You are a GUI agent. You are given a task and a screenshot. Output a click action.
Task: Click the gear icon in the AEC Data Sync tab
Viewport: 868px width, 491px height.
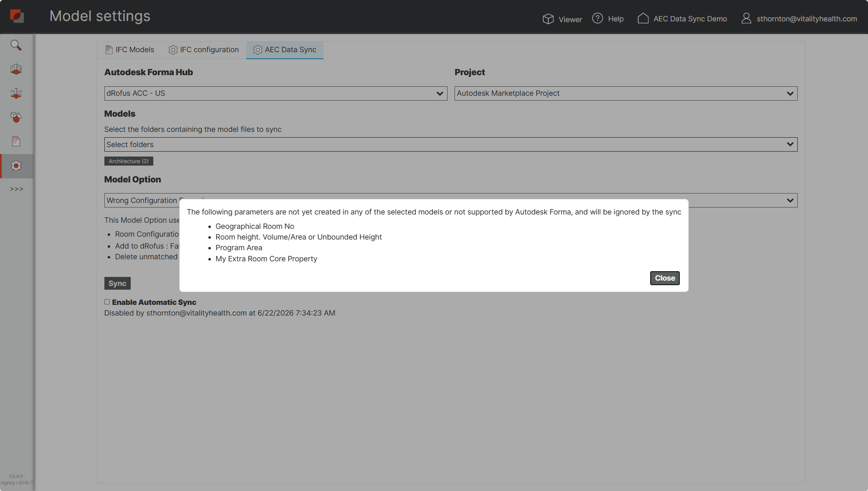258,50
